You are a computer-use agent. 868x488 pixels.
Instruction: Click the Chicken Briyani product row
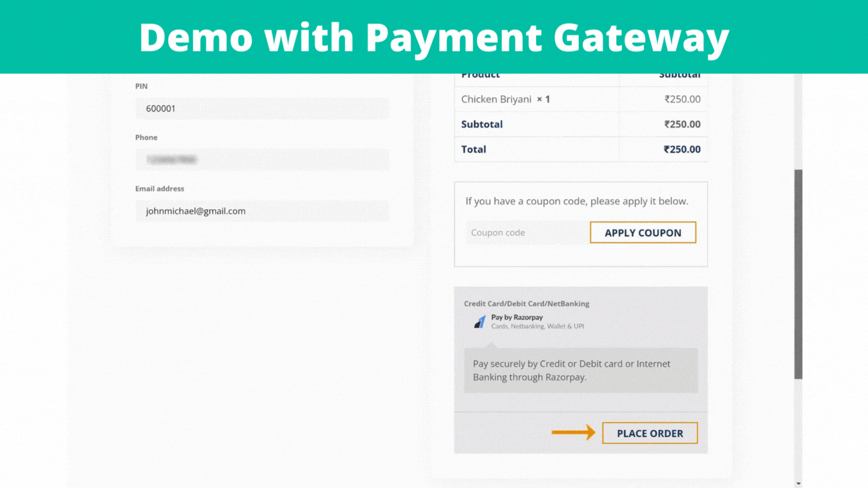[x=505, y=99]
